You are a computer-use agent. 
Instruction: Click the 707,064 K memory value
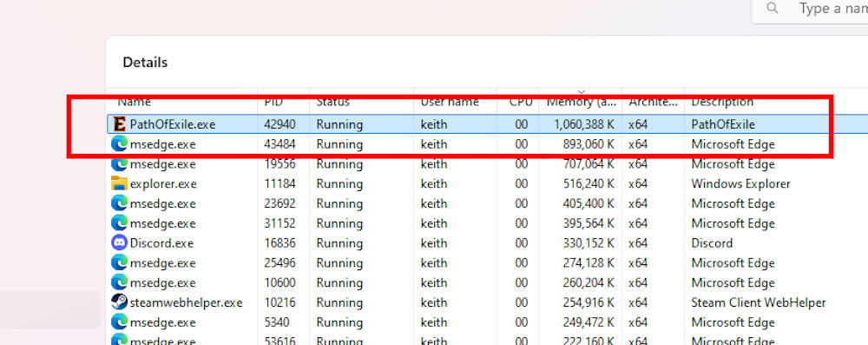pyautogui.click(x=589, y=164)
